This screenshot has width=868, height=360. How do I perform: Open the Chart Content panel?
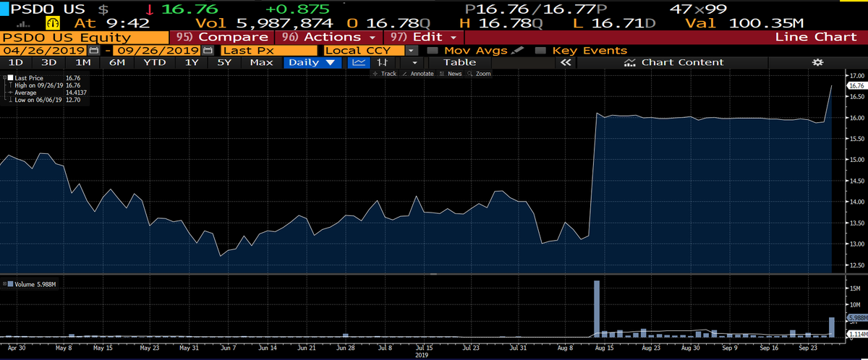673,63
